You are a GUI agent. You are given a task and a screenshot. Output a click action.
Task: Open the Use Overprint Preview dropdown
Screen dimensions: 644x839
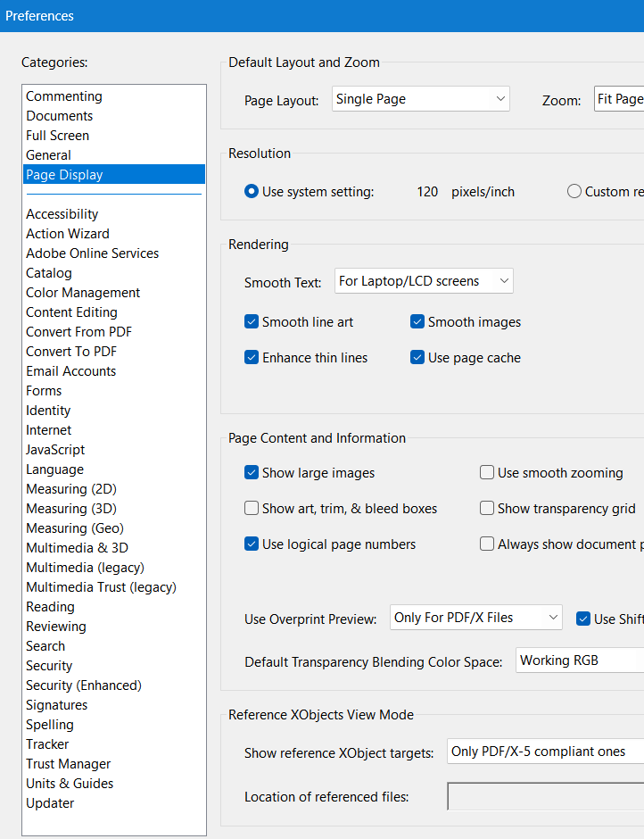tap(475, 617)
